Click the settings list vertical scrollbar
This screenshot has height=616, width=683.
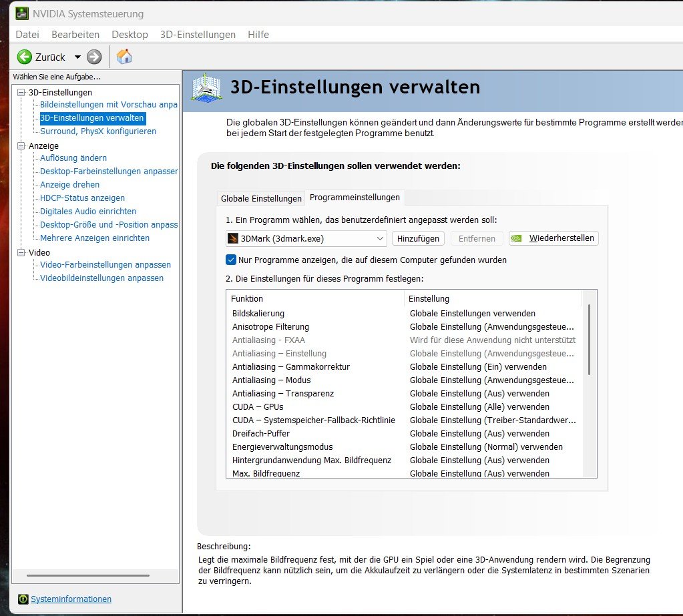click(589, 340)
